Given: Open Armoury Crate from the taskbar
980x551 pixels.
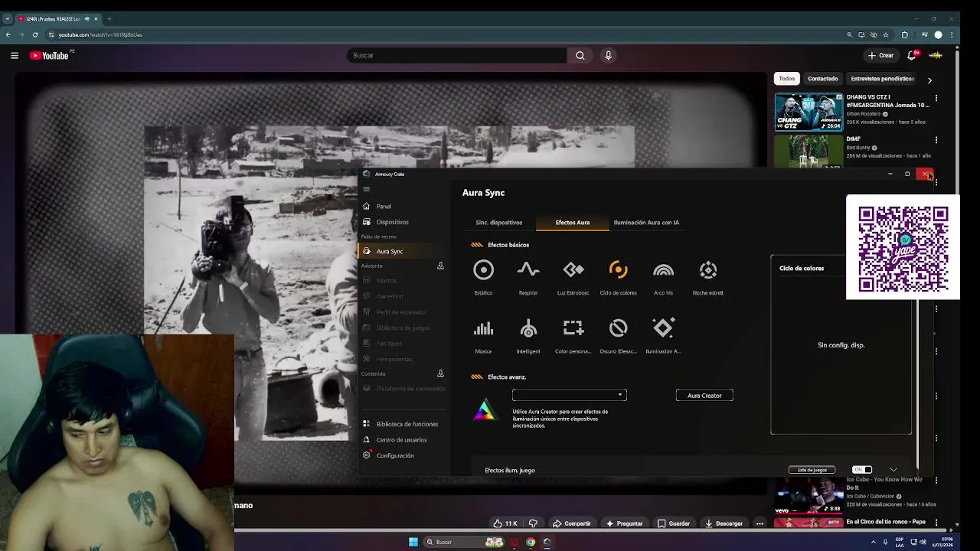Looking at the screenshot, I should point(547,542).
